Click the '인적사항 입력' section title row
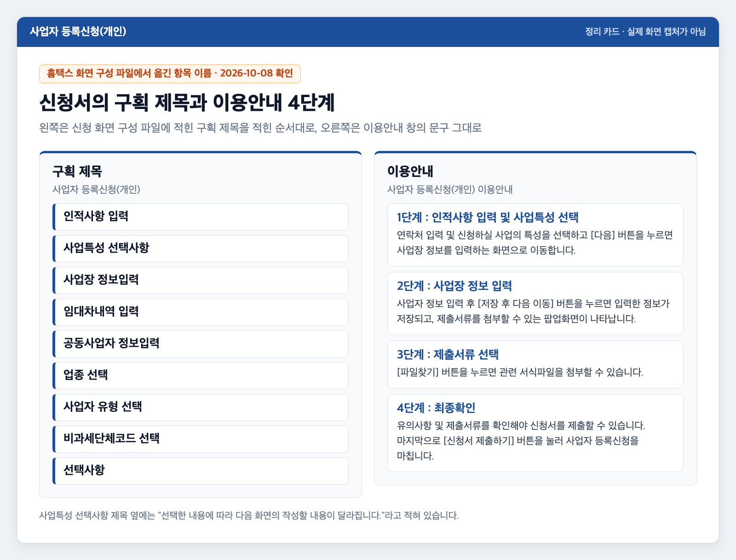This screenshot has height=560, width=736. pyautogui.click(x=201, y=217)
